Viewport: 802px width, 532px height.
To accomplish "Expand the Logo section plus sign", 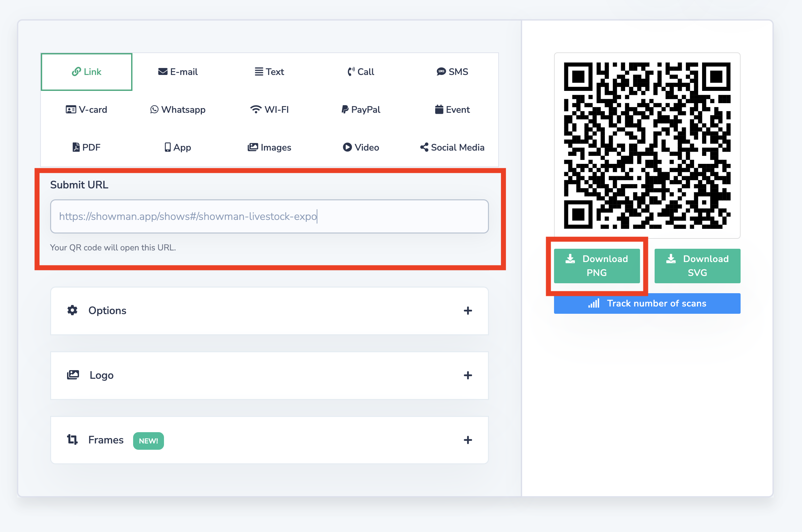I will click(x=467, y=375).
